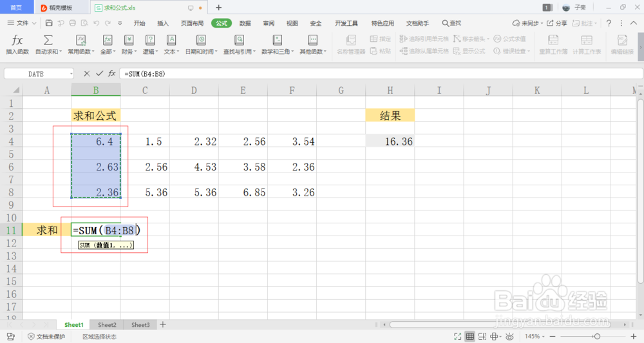This screenshot has height=343, width=644.
Task: Click the print icon in quick access toolbar
Action: coord(73,23)
